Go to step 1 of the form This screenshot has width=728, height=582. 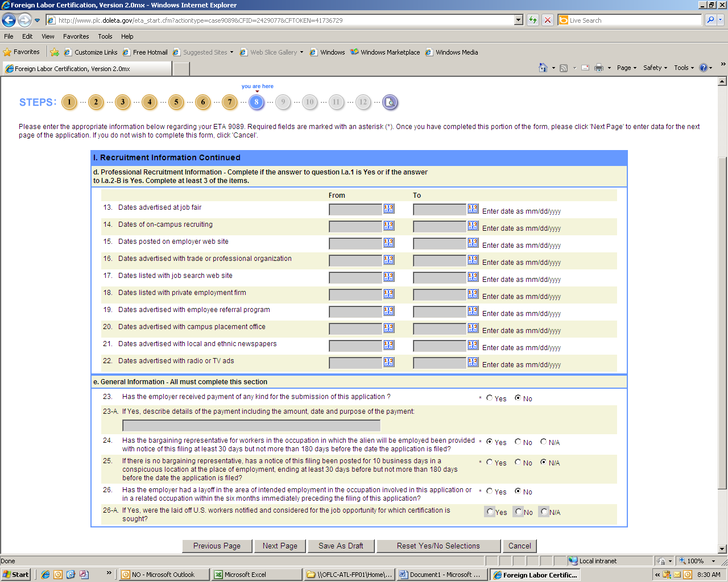tap(69, 102)
